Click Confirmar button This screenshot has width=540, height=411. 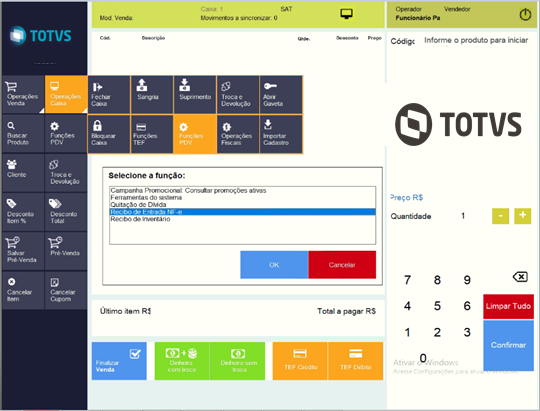[508, 345]
